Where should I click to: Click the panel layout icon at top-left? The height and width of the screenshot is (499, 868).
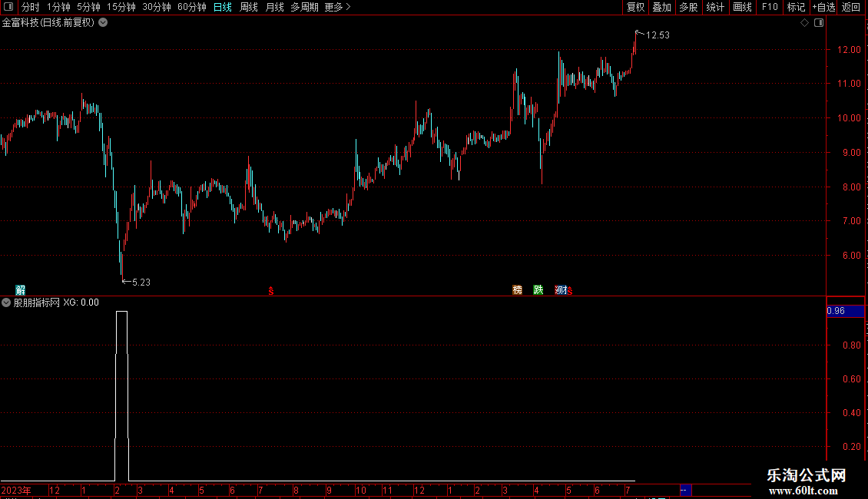coord(8,7)
